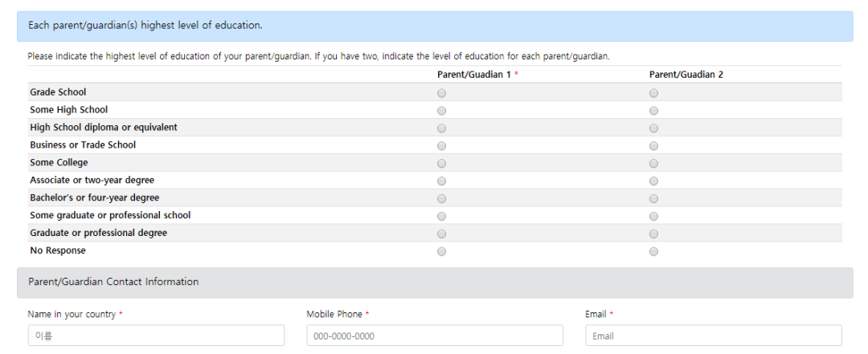Select Bachelor's degree for Parent/Guadian 2

653,199
